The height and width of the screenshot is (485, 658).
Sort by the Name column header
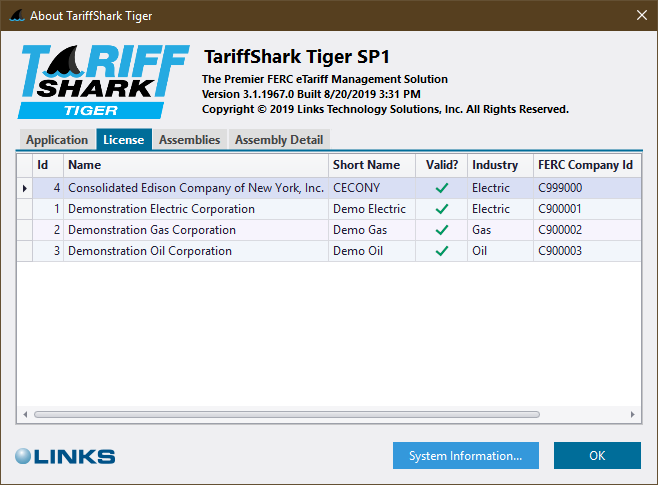pyautogui.click(x=196, y=165)
